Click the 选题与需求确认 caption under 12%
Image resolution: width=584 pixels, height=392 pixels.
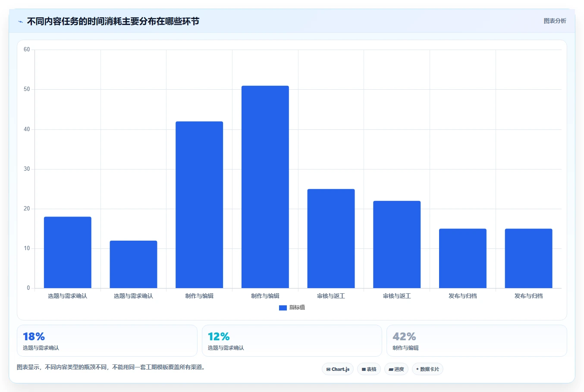coord(226,348)
